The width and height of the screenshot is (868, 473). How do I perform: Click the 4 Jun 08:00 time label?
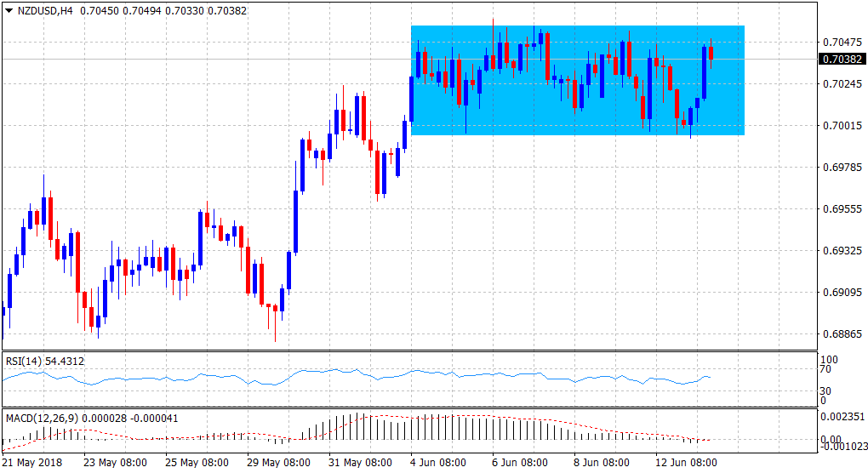[437, 463]
